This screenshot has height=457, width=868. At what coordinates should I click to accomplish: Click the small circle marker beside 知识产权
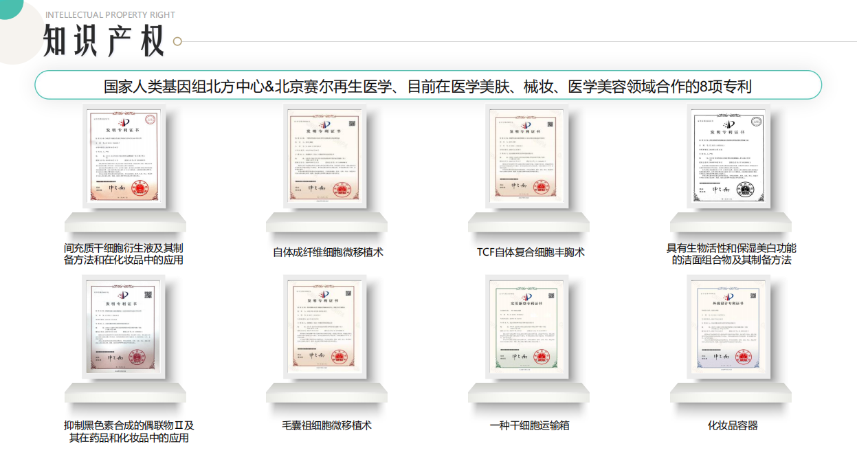[x=177, y=41]
